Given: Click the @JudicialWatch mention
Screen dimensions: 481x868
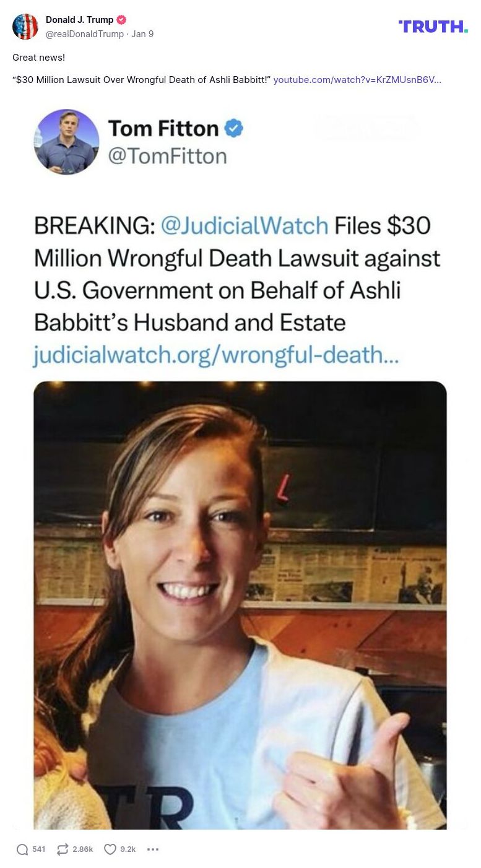Looking at the screenshot, I should (245, 225).
